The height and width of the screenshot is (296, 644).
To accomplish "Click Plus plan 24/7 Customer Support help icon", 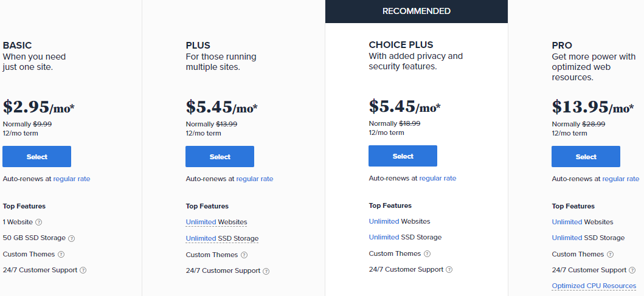I will pyautogui.click(x=266, y=271).
